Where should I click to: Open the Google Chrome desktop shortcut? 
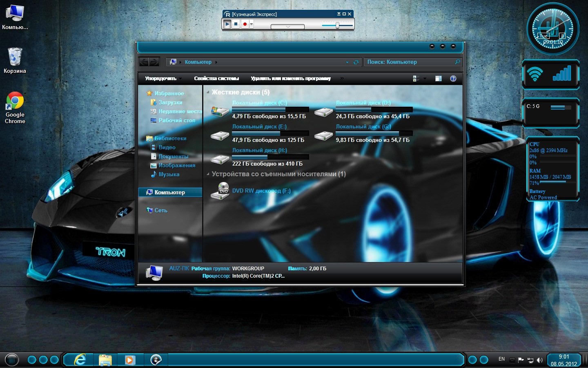(15, 101)
